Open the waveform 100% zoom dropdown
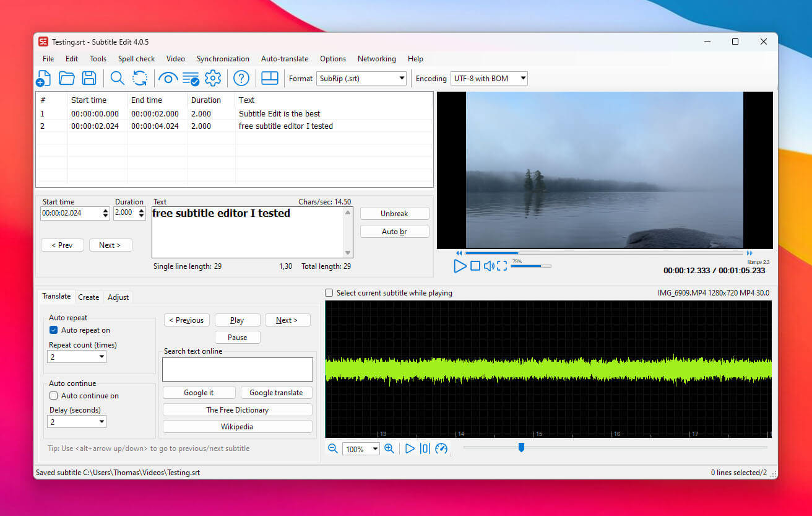 click(x=361, y=449)
